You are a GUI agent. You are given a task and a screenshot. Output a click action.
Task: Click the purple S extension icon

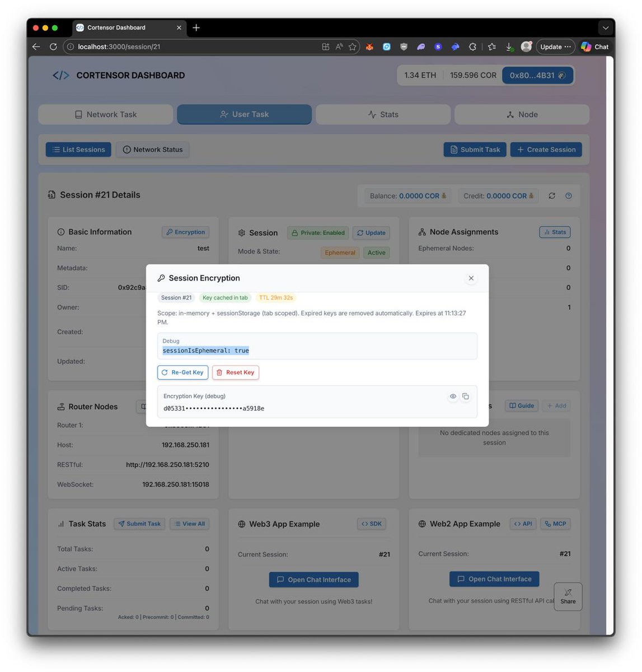(x=438, y=47)
